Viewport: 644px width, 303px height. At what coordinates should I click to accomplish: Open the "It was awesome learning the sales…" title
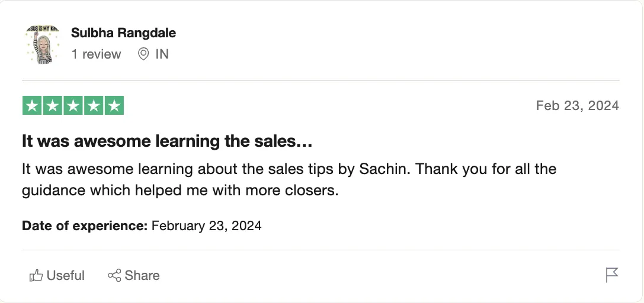[167, 141]
